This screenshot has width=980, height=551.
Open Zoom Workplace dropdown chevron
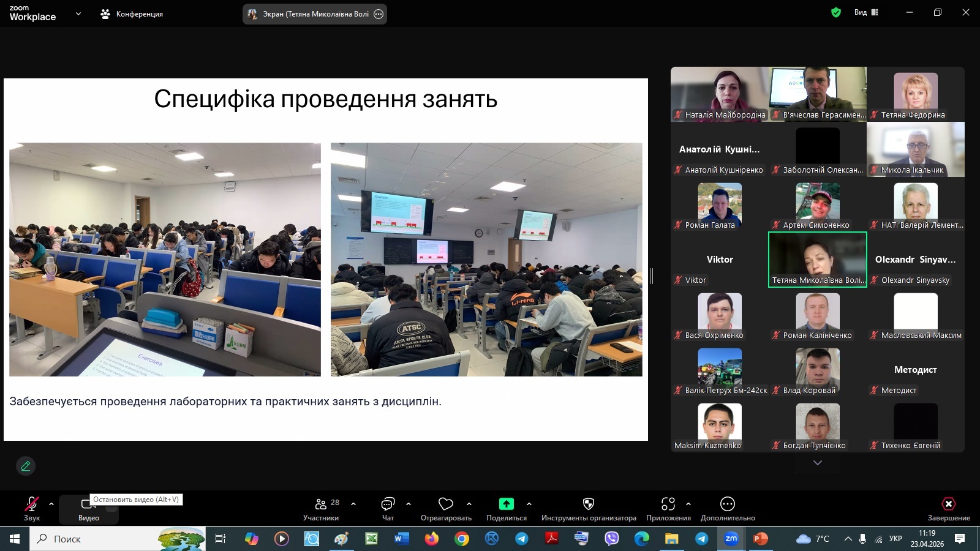(x=78, y=13)
